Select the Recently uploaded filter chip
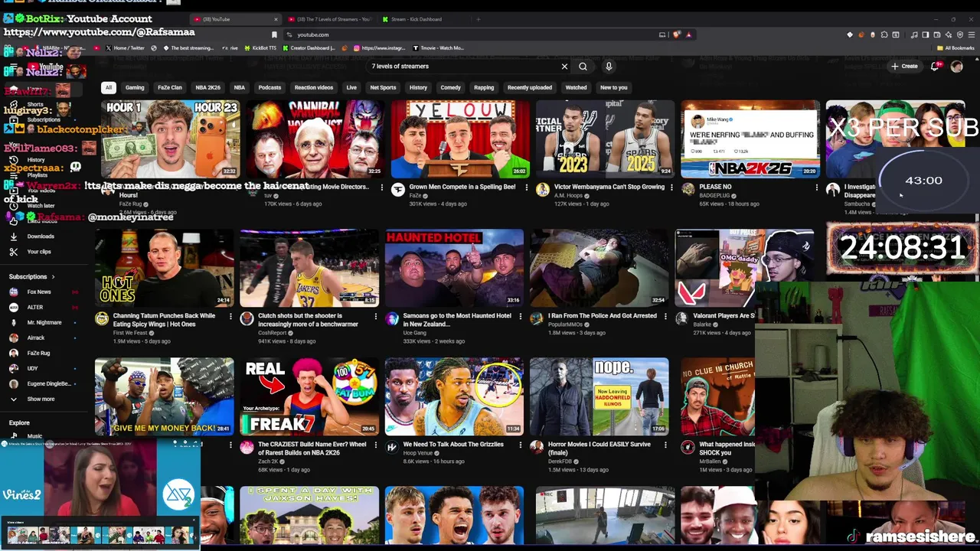 point(529,87)
